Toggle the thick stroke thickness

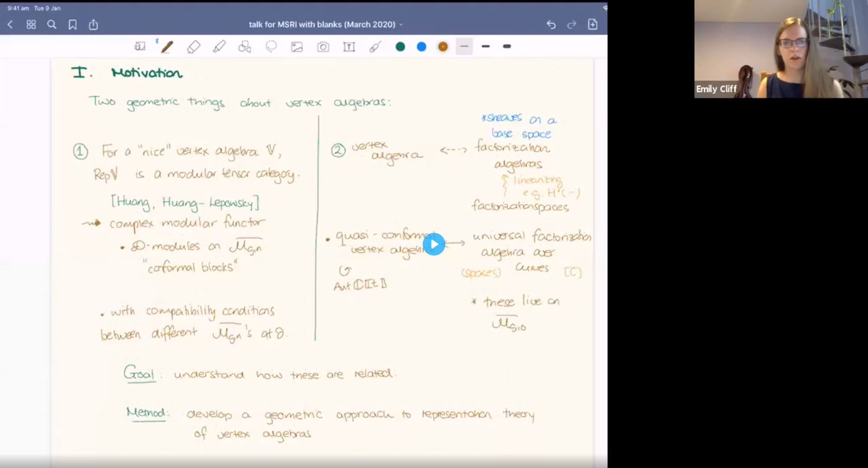506,46
